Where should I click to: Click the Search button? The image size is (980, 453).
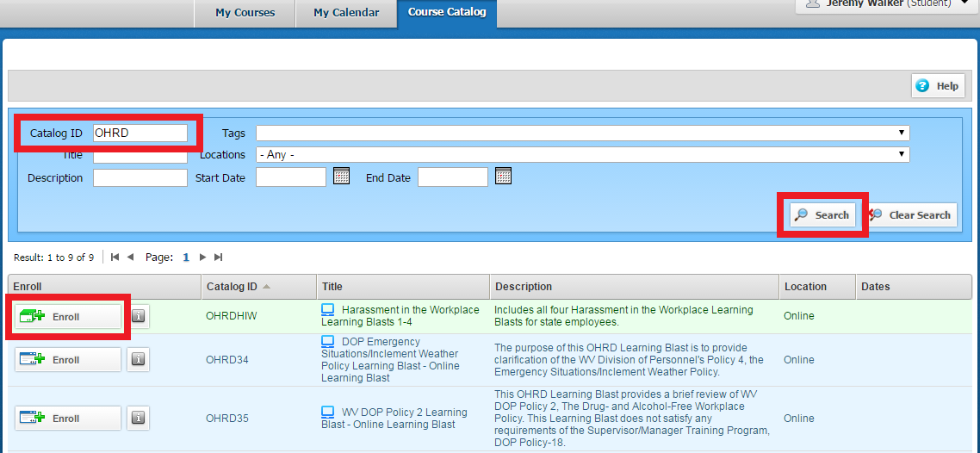822,215
